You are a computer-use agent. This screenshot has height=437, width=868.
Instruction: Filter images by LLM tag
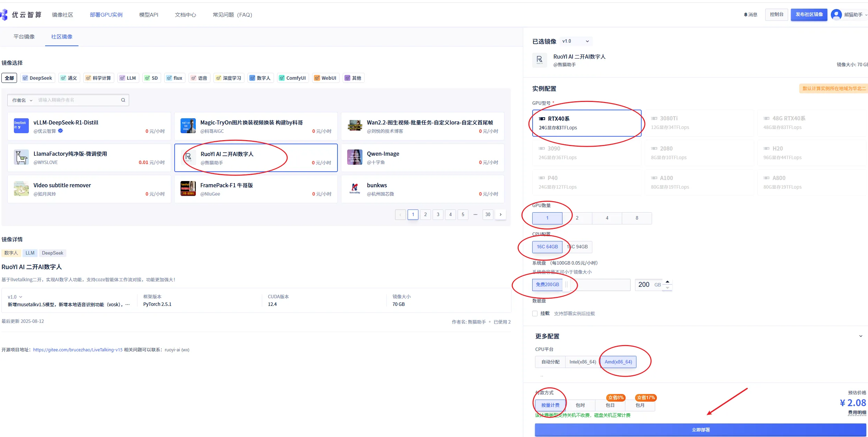pyautogui.click(x=128, y=78)
